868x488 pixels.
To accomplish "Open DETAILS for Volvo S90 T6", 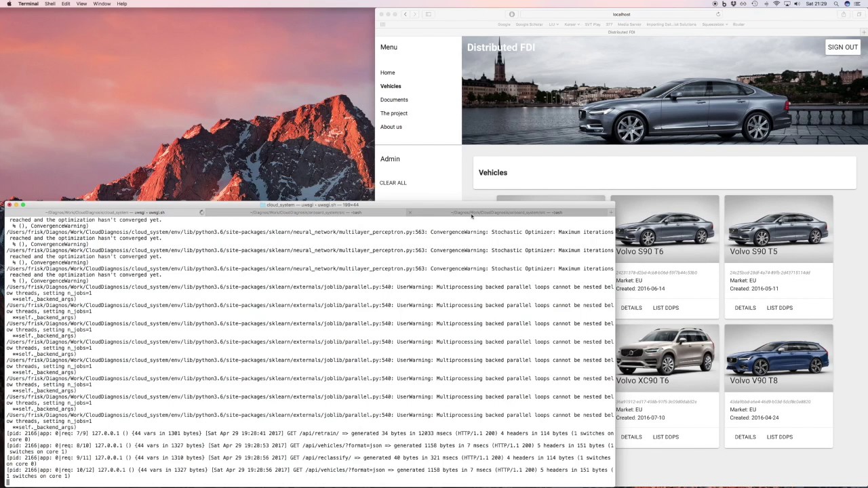I will click(631, 308).
